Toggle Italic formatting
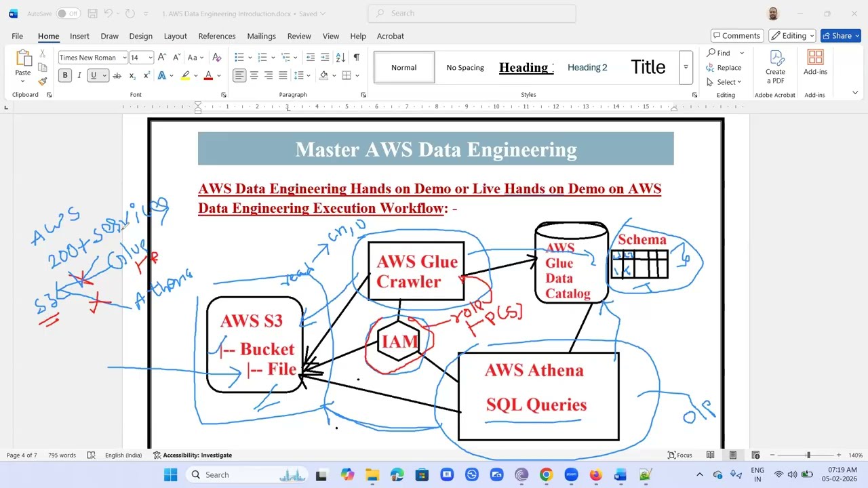868x488 pixels. click(x=79, y=75)
